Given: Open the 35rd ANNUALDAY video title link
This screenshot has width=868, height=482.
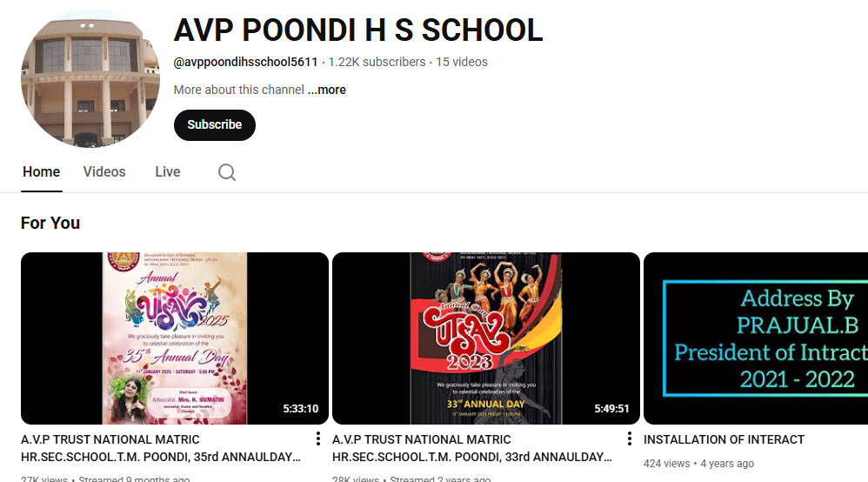Looking at the screenshot, I should [x=161, y=448].
